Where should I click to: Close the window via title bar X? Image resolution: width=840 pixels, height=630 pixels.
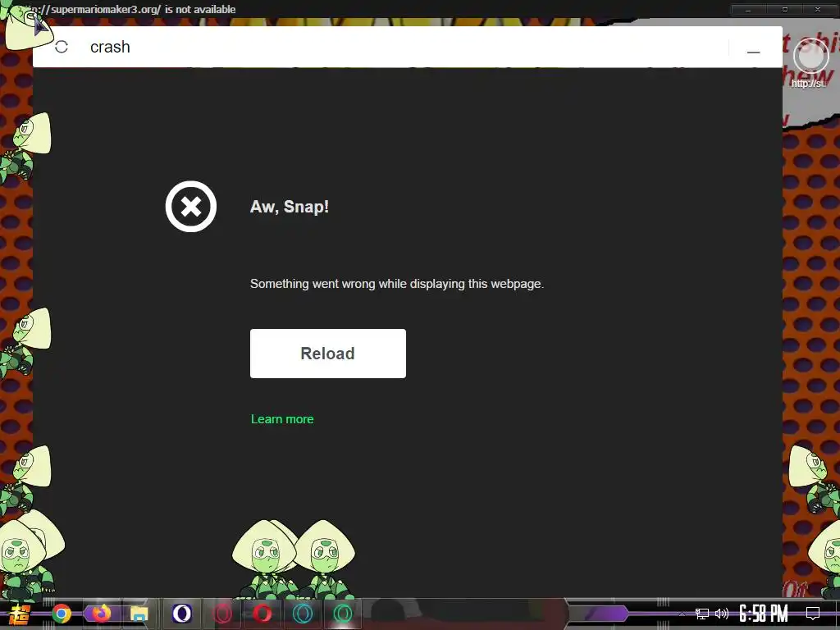(x=818, y=10)
